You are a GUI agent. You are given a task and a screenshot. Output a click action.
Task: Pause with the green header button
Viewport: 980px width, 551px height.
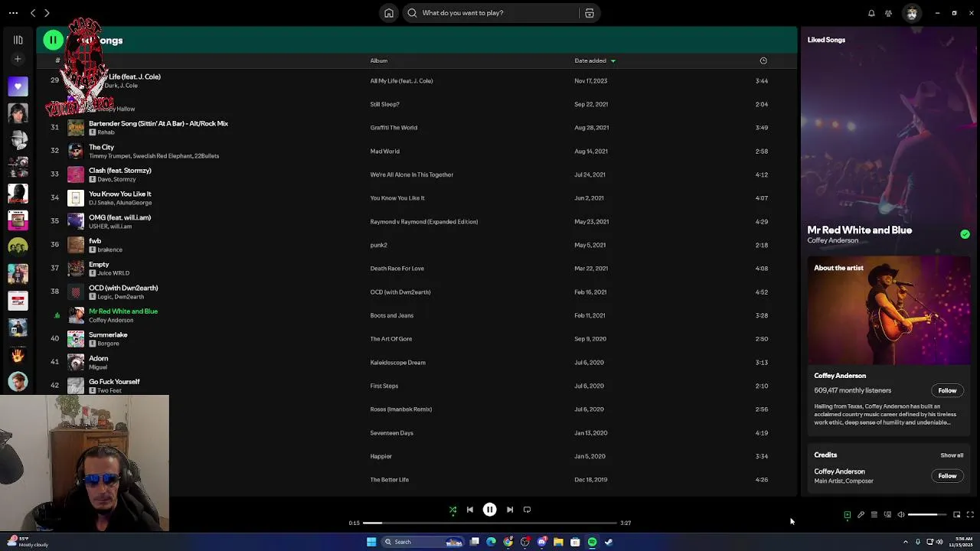53,40
